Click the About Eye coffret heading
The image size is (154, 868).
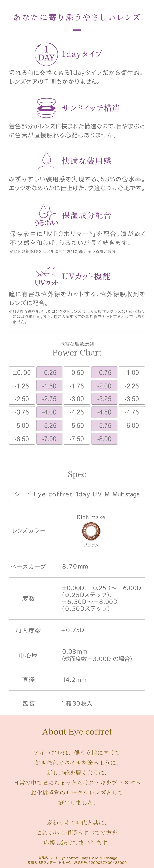pyautogui.click(x=77, y=732)
